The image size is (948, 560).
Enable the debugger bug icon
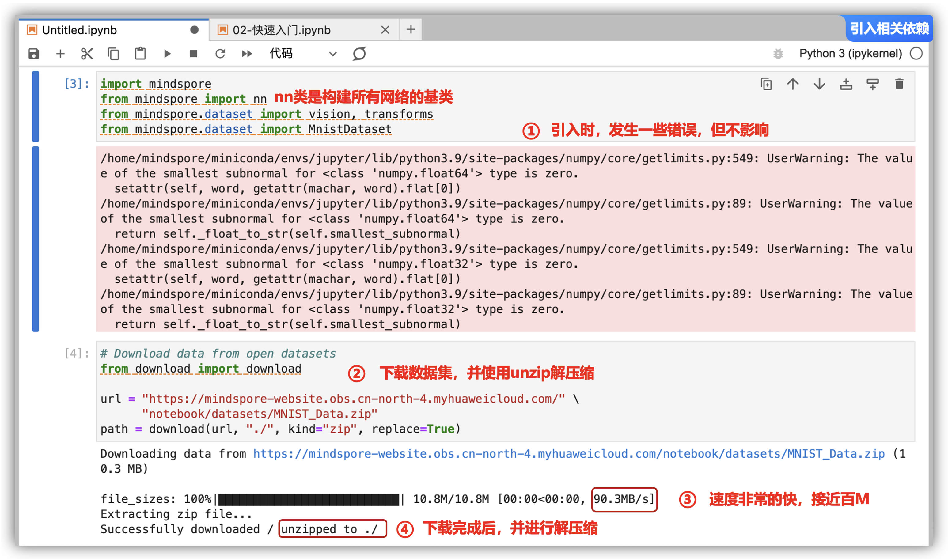[778, 54]
